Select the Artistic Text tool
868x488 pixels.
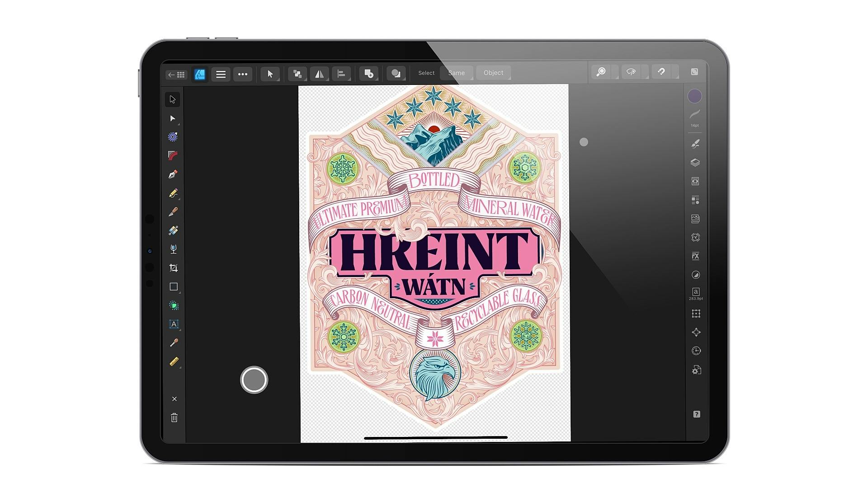click(x=174, y=324)
